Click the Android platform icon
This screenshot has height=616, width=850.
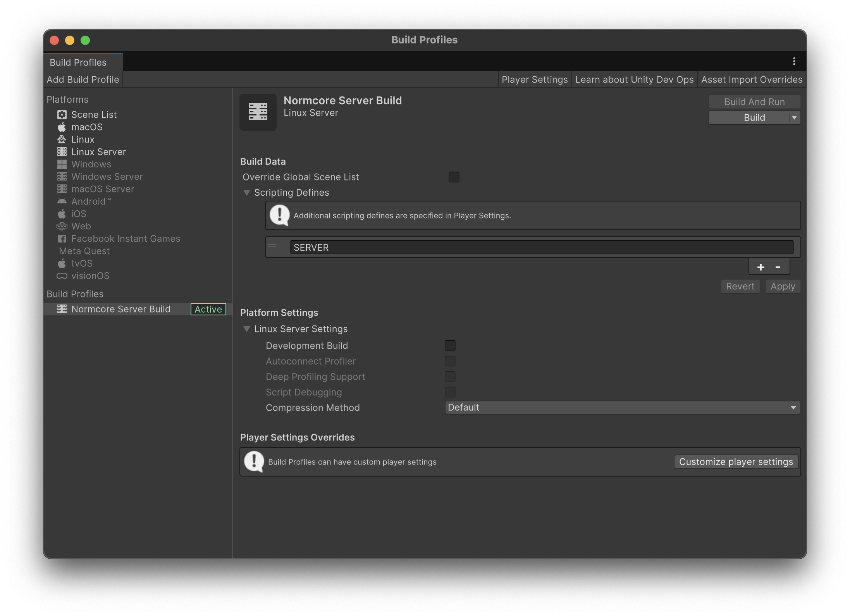pos(62,201)
